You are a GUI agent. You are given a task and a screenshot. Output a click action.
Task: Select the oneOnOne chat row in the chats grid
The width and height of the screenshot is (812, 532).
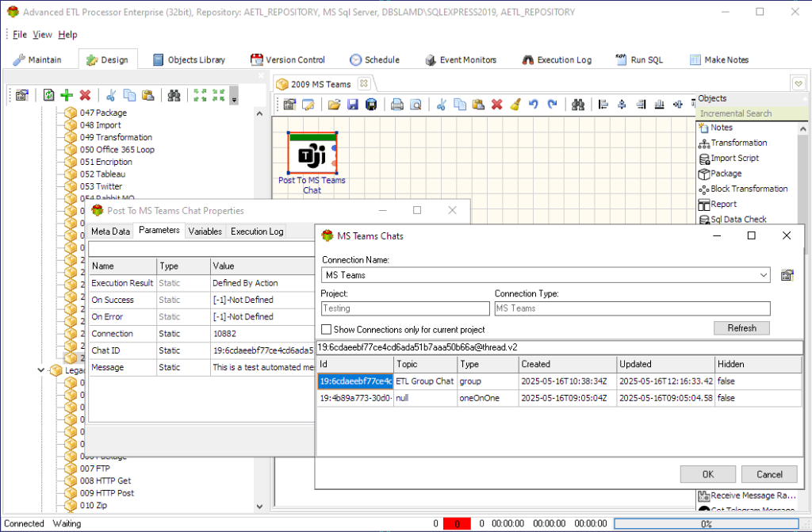[559, 398]
